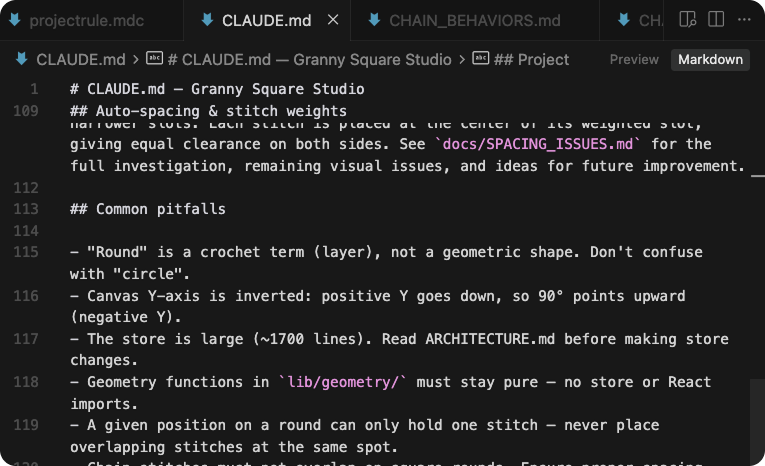The image size is (765, 466).
Task: Click the lib/geometry/ inline code path
Action: pos(343,382)
